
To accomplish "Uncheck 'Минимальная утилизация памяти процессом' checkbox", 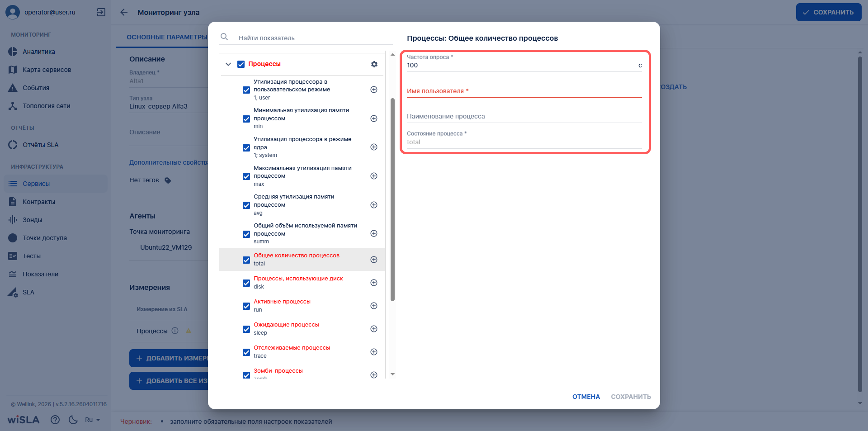I will click(246, 119).
